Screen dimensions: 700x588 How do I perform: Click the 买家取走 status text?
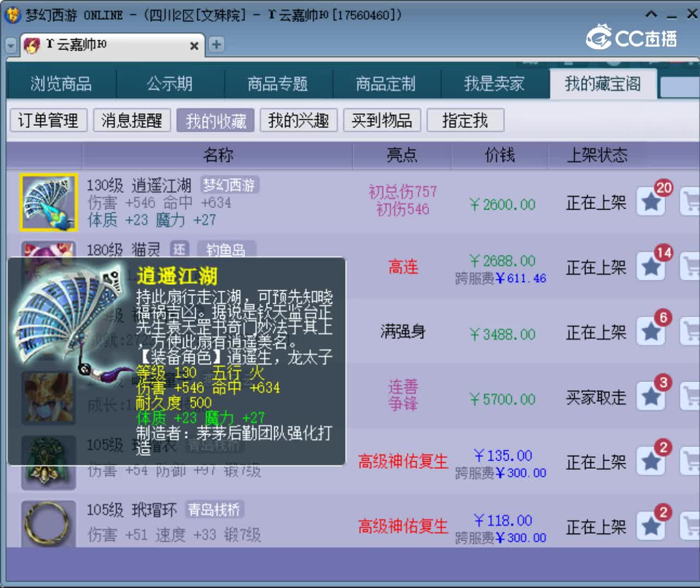[596, 397]
